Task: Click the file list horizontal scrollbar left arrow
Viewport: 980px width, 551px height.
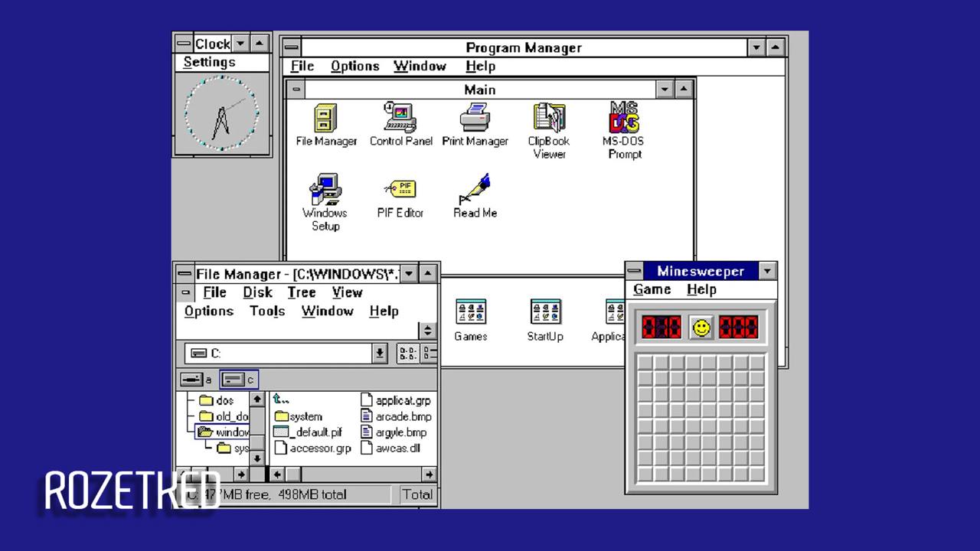Action: [x=277, y=474]
